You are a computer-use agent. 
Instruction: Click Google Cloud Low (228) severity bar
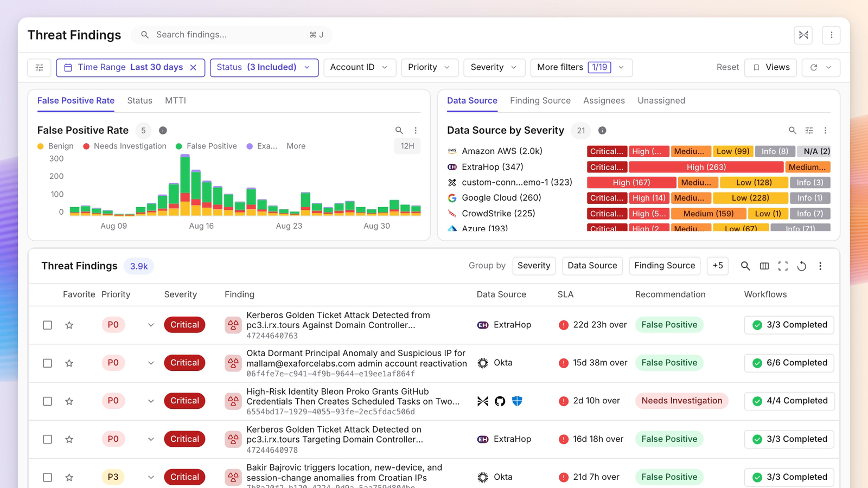[750, 198]
